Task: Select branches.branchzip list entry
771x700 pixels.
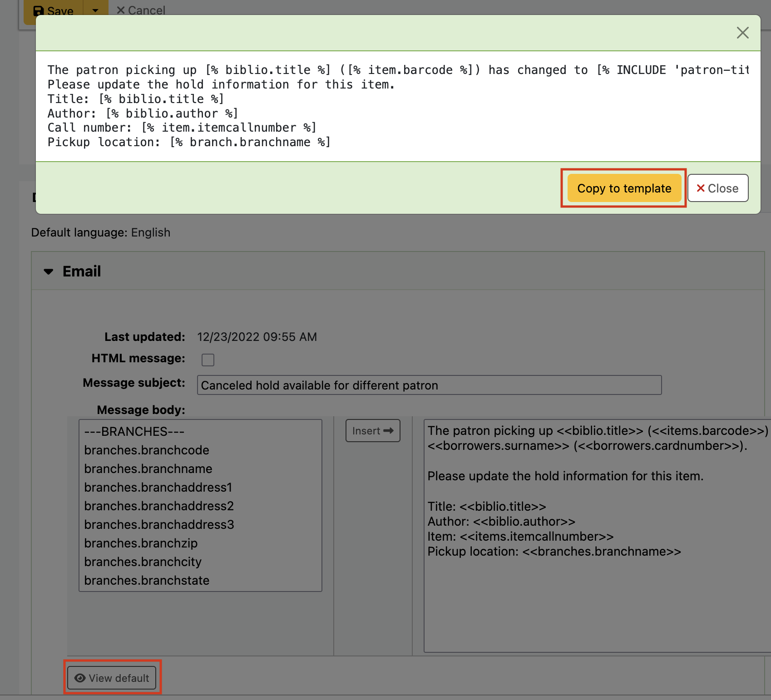Action: 141,543
